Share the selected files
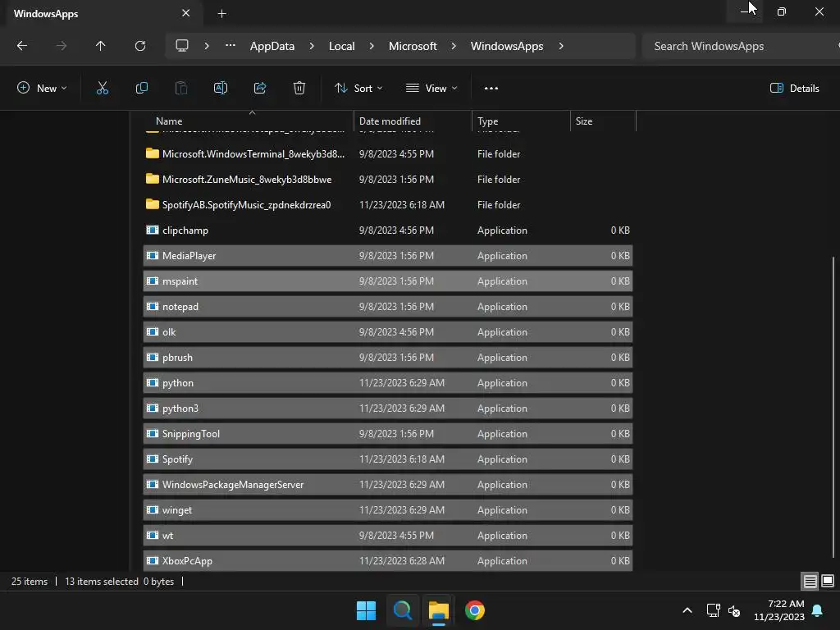Viewport: 840px width, 630px height. click(x=260, y=89)
